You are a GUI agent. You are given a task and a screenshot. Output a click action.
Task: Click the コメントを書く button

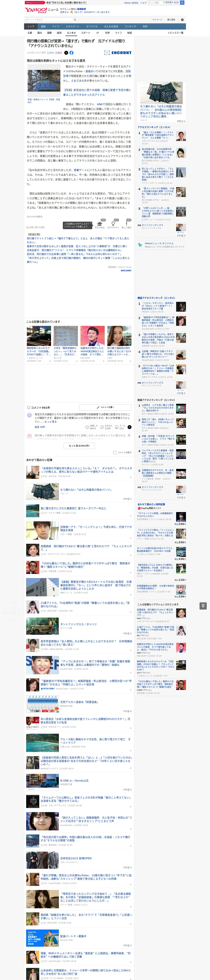(105, 408)
